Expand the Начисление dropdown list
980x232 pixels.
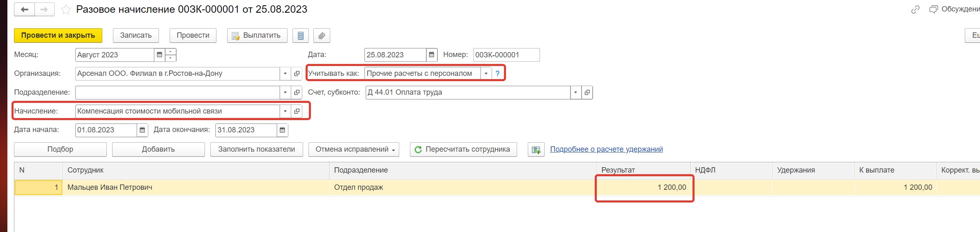(x=285, y=111)
